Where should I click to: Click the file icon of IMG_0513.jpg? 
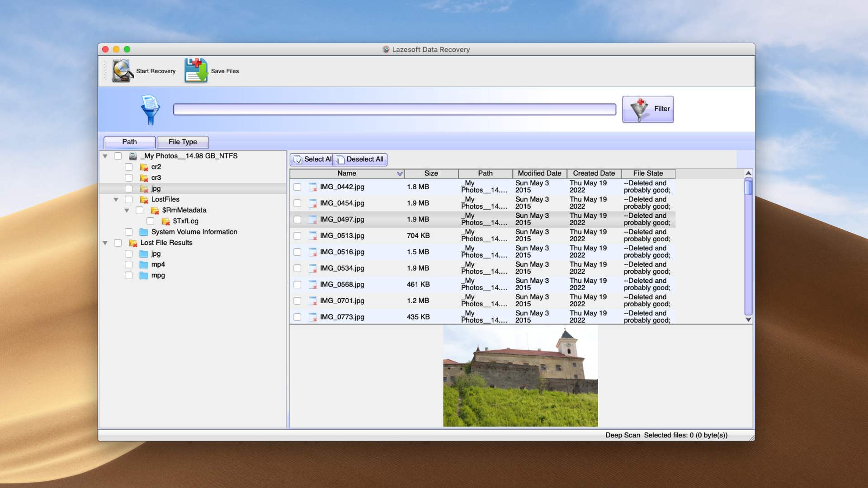tap(312, 236)
